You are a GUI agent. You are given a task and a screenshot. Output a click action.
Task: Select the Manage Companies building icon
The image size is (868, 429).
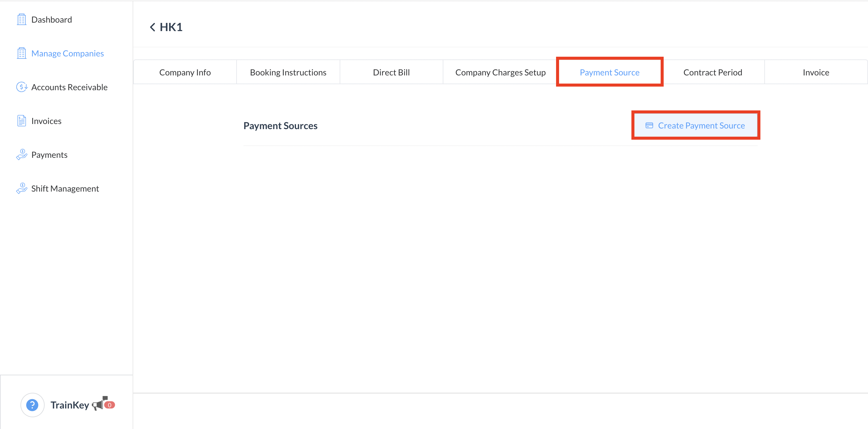[22, 53]
